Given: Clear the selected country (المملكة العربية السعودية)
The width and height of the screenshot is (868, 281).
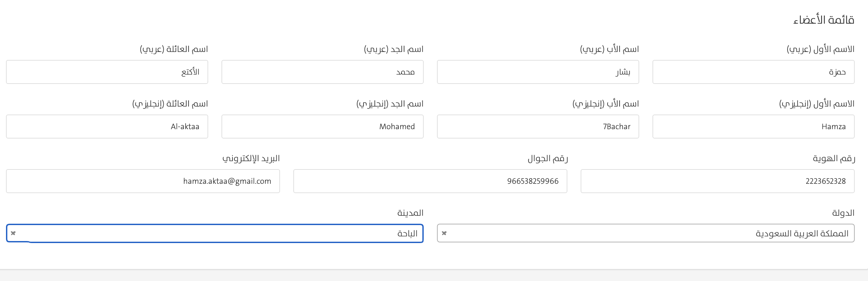Looking at the screenshot, I should (x=444, y=233).
